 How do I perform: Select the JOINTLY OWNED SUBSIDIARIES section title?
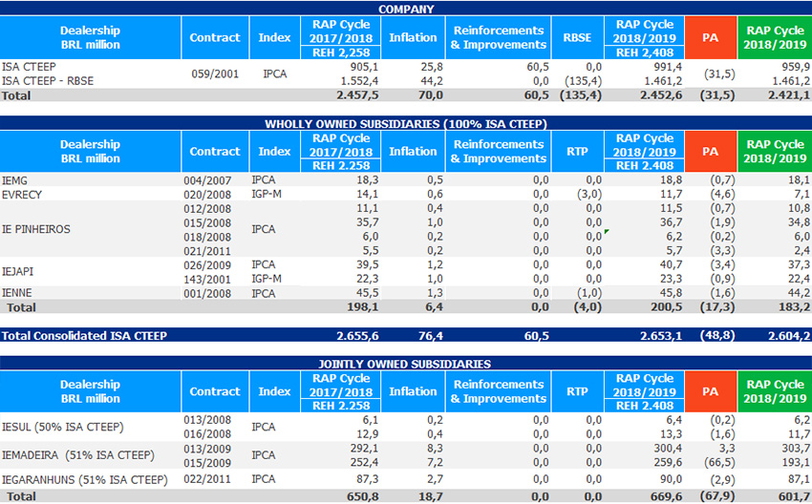click(406, 364)
